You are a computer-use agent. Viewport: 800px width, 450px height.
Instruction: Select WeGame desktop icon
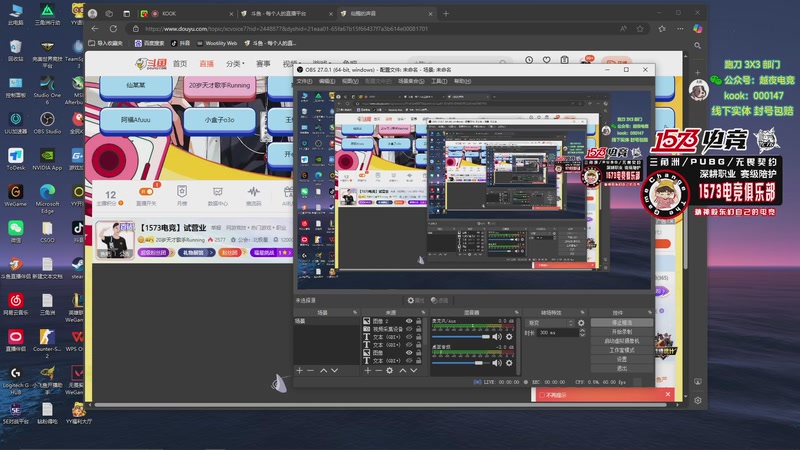click(x=15, y=195)
